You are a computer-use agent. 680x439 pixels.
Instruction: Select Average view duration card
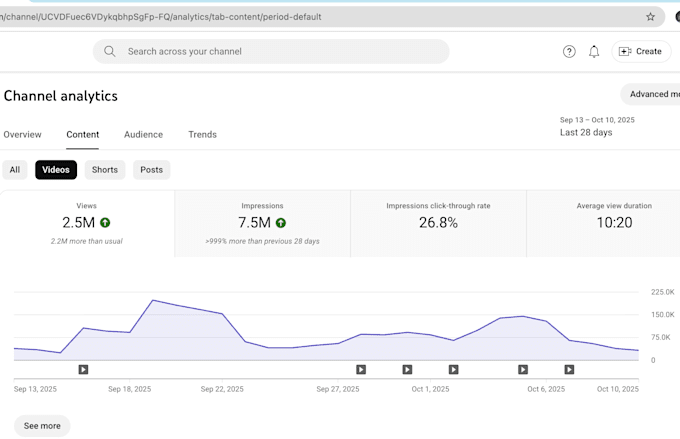(603, 223)
